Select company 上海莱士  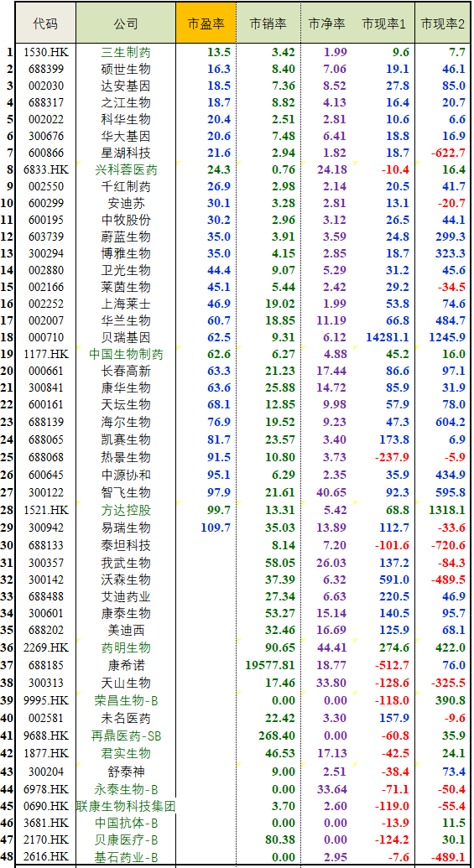click(126, 304)
